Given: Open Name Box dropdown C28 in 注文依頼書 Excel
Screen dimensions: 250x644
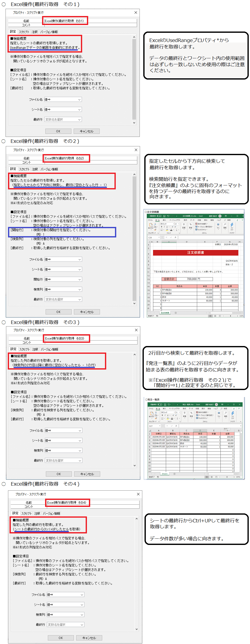Looking at the screenshot, I should coord(159,237).
